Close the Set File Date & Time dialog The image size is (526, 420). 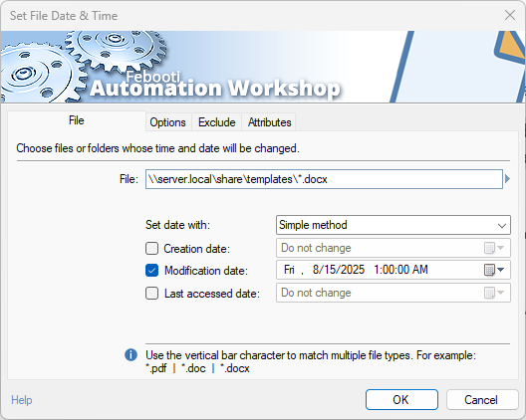[510, 15]
